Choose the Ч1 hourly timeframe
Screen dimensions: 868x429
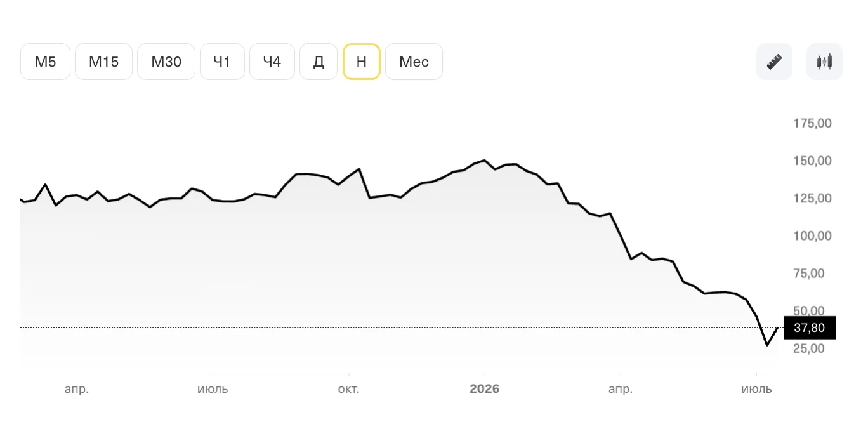[222, 62]
